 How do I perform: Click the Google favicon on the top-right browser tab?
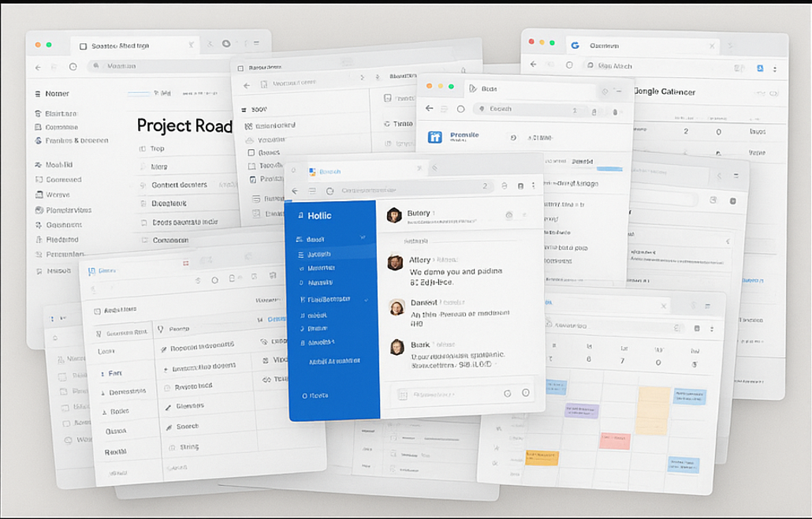tap(575, 46)
